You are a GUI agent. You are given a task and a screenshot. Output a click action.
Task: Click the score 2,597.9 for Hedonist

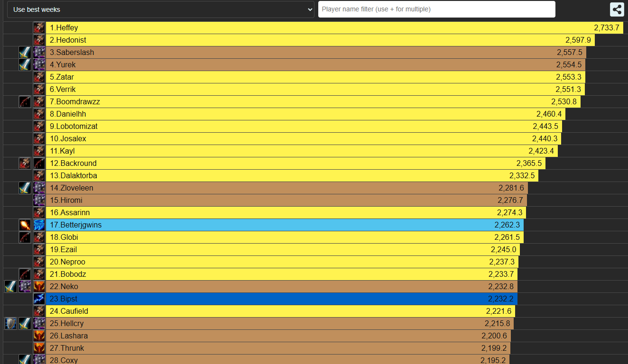coord(578,40)
